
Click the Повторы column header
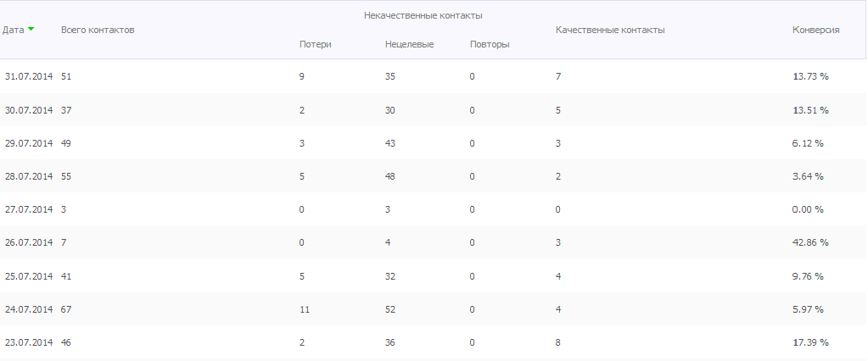tap(490, 44)
